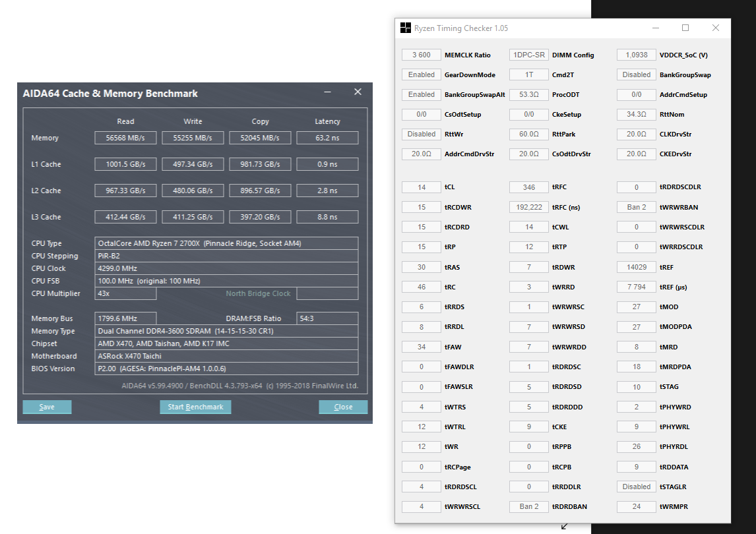Click the DRAM:FSB Ratio field 54:3

(x=327, y=318)
